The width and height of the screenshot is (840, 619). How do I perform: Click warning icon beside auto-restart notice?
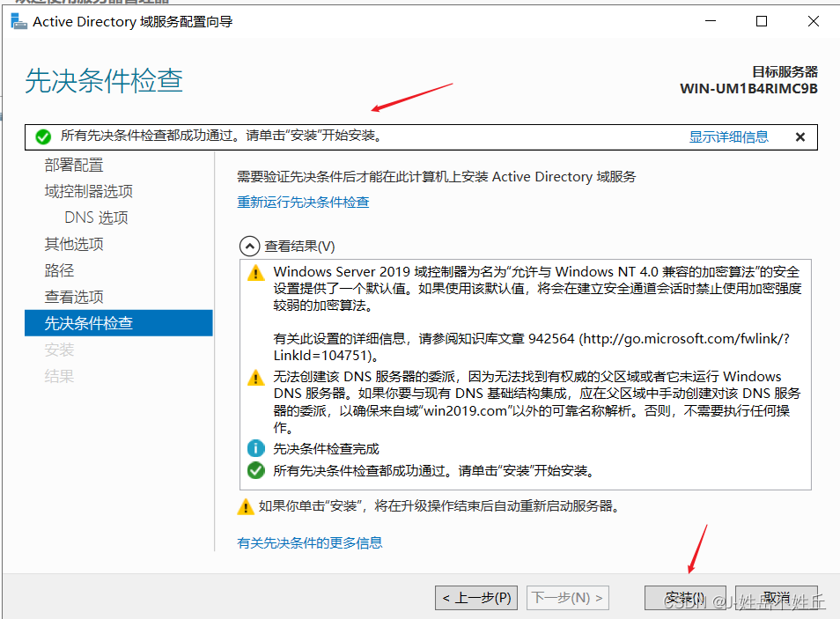[x=246, y=506]
